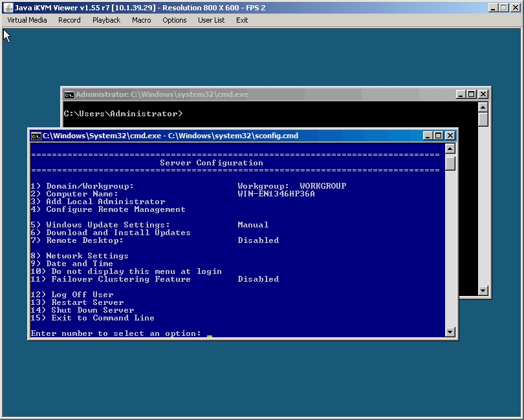Open the Options menu
524x420 pixels.
pyautogui.click(x=175, y=20)
